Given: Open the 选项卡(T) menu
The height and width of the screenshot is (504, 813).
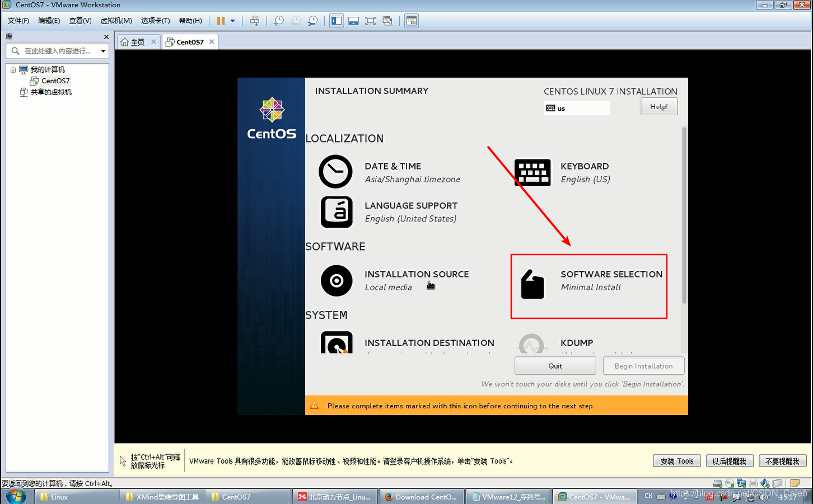Looking at the screenshot, I should click(156, 21).
